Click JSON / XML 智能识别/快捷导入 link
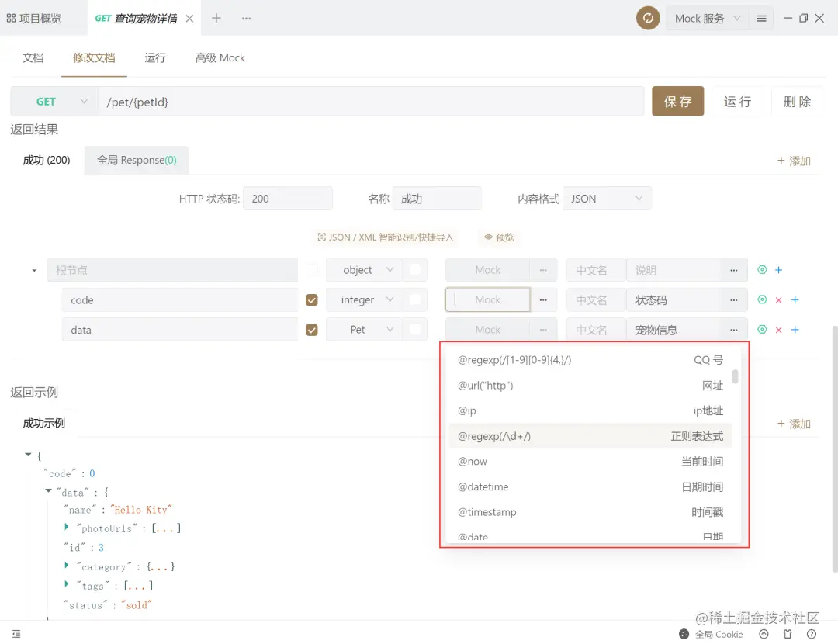 tap(386, 237)
